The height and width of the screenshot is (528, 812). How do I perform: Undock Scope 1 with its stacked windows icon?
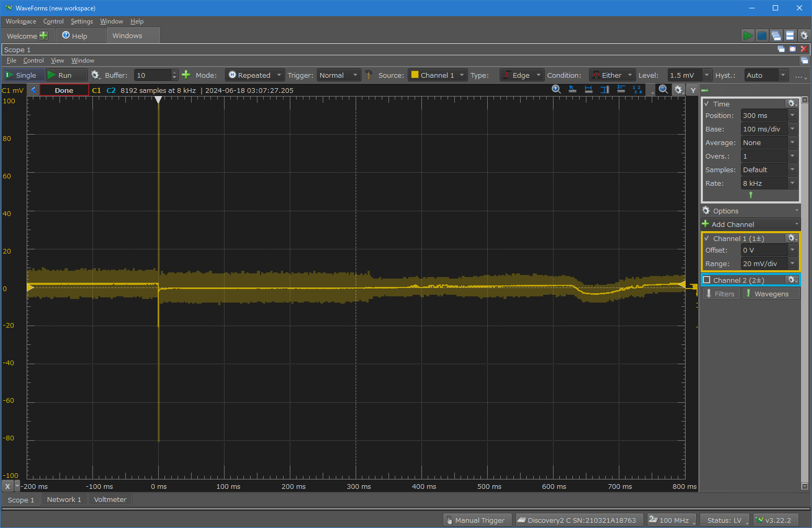[781, 49]
